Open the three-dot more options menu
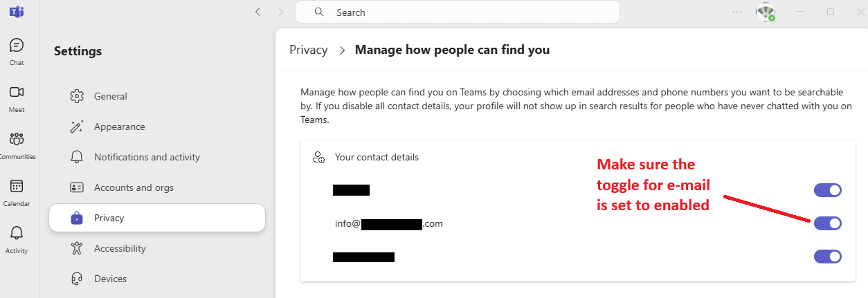The width and height of the screenshot is (868, 298). [x=737, y=12]
